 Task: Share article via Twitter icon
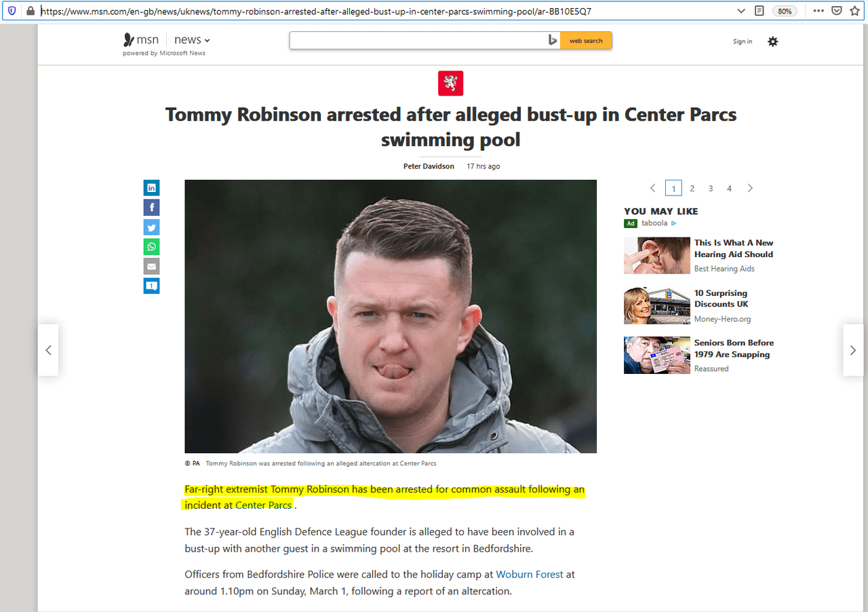[151, 227]
